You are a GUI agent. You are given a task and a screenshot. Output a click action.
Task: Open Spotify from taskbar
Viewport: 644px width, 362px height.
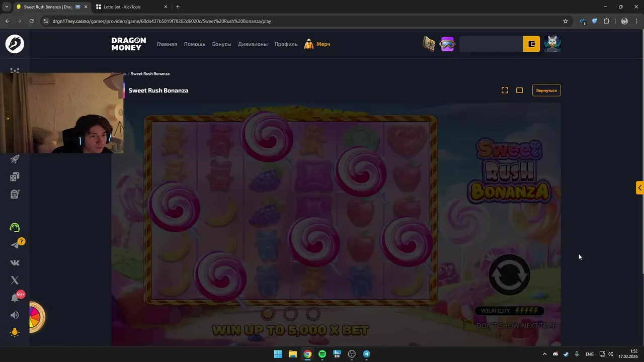322,354
